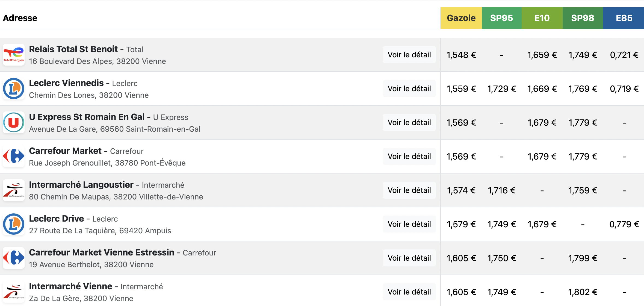Open details for Relais Total St Benoit
Screen dimensions: 644x306
409,55
